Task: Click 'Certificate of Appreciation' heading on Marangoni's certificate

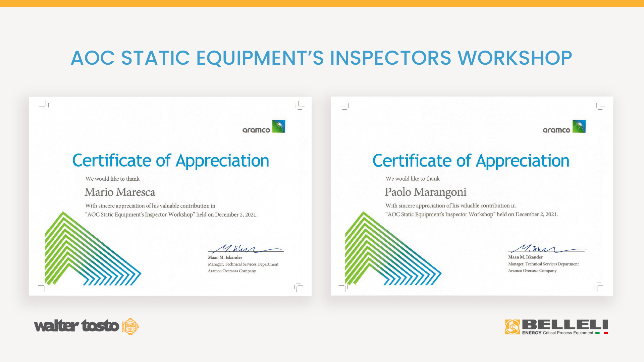Action: 471,161
